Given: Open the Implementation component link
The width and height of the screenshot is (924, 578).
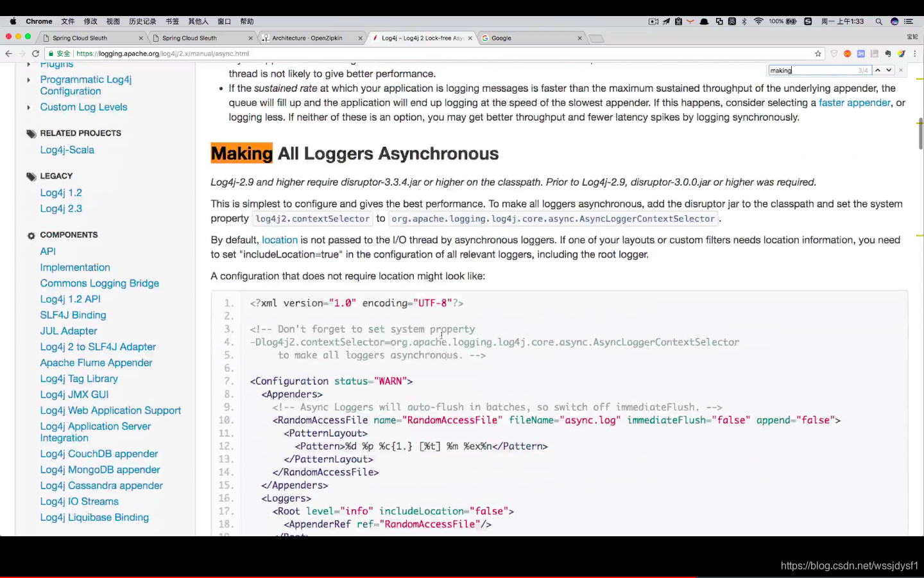Looking at the screenshot, I should click(x=75, y=268).
